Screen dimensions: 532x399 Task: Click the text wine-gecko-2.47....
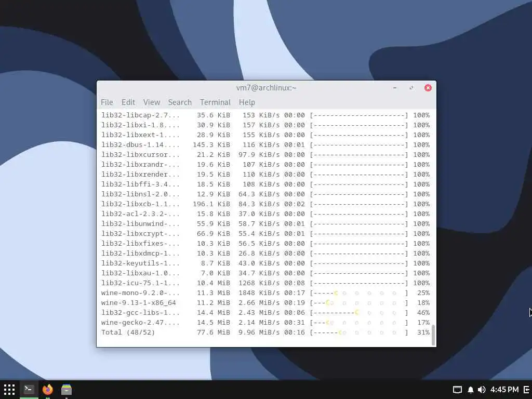[x=132, y=322]
